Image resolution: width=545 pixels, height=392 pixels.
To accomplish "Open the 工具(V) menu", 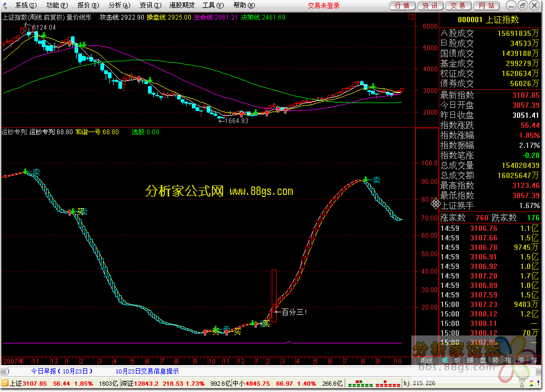I will [213, 5].
